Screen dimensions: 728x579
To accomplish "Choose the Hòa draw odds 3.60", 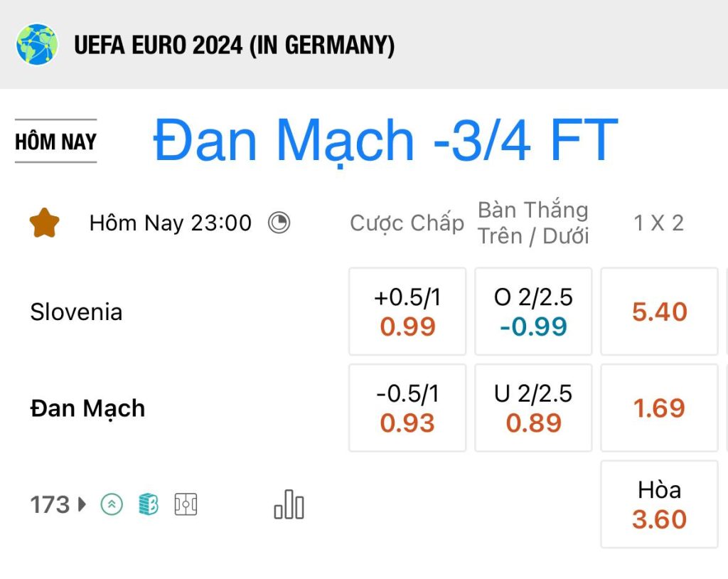I will tap(659, 504).
